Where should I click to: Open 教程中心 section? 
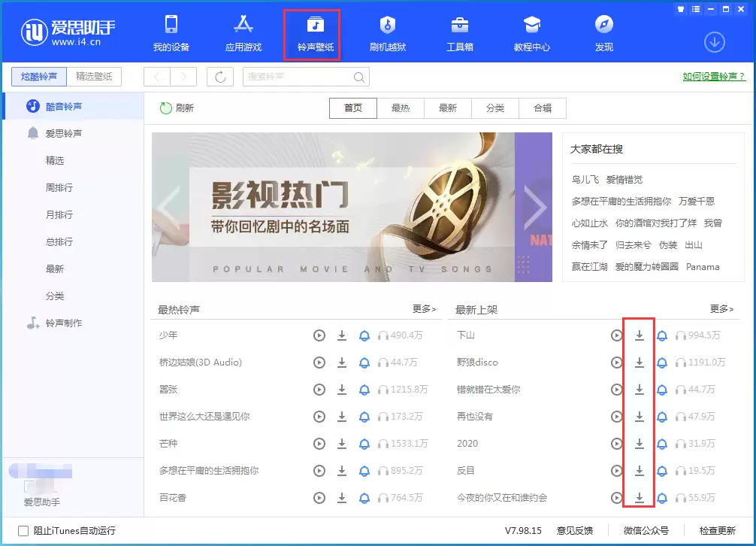[532, 33]
